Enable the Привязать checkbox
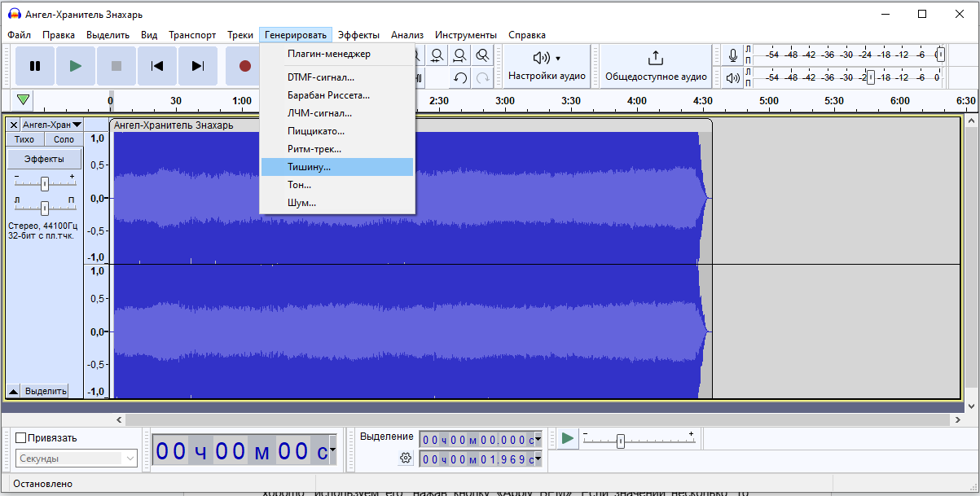Viewport: 980px width, 496px height. pyautogui.click(x=20, y=437)
